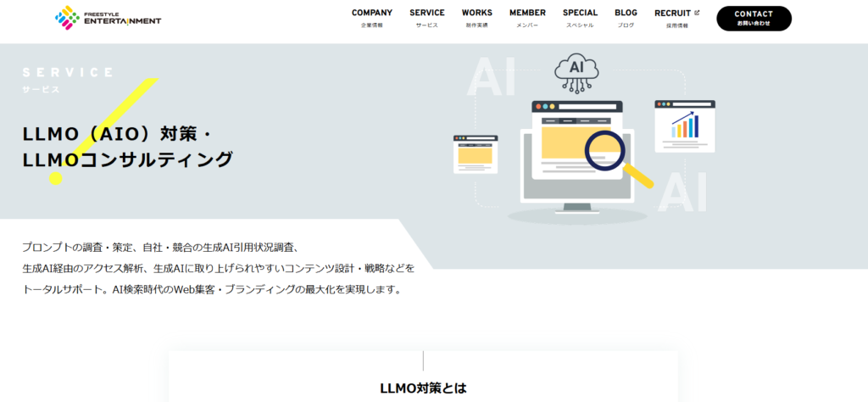Click the 'LLMOコンサルティング' heading line
Screen dimensions: 868x402
(x=128, y=159)
